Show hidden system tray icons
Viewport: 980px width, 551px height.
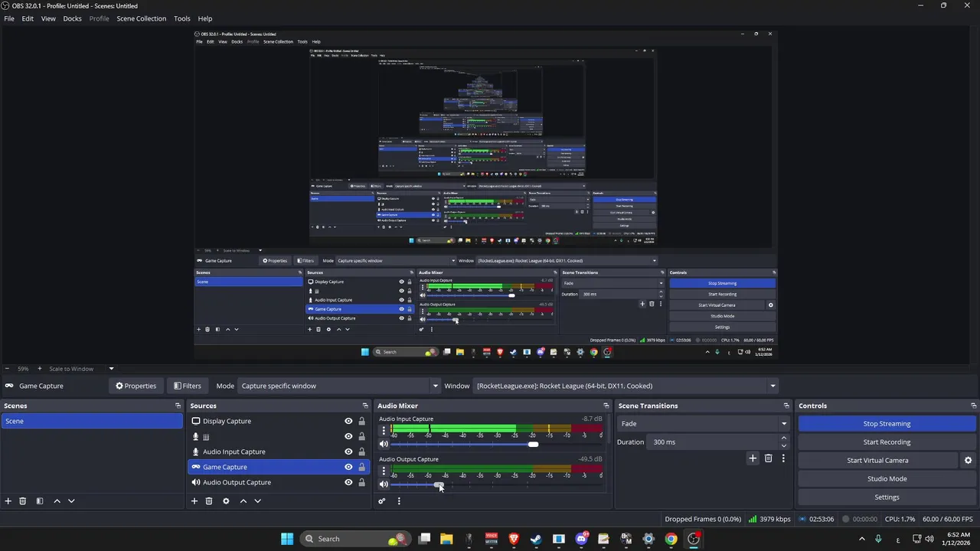(861, 539)
